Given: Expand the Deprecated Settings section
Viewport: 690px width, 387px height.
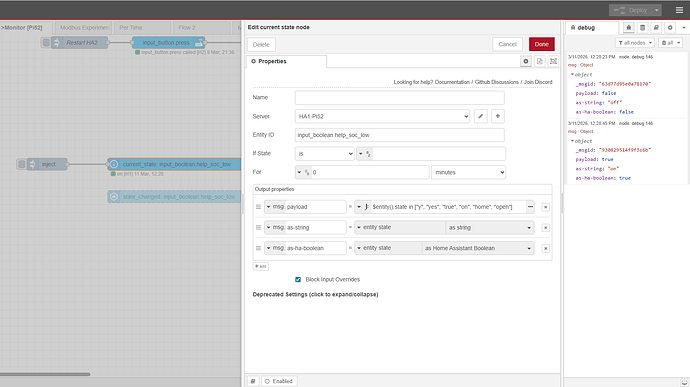Looking at the screenshot, I should (x=315, y=295).
